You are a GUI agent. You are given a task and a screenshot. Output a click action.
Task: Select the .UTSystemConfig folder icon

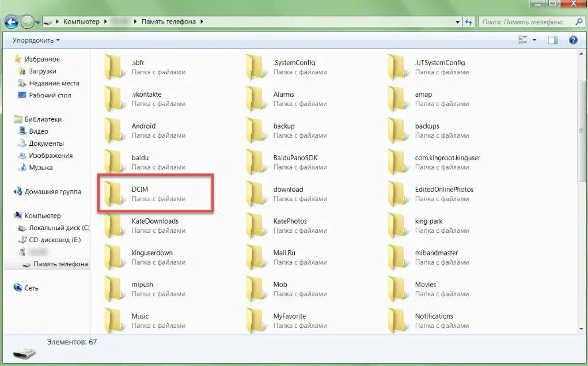click(x=397, y=67)
